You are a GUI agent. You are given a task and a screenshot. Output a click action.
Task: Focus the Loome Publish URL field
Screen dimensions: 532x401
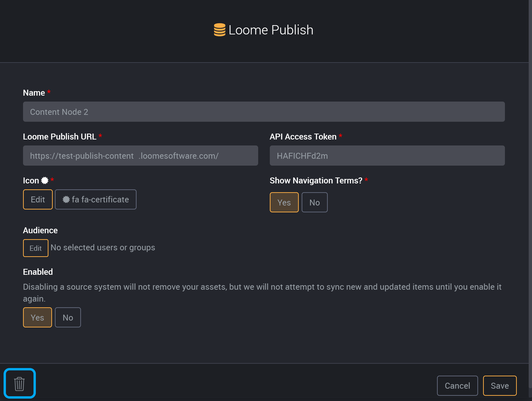tap(140, 155)
